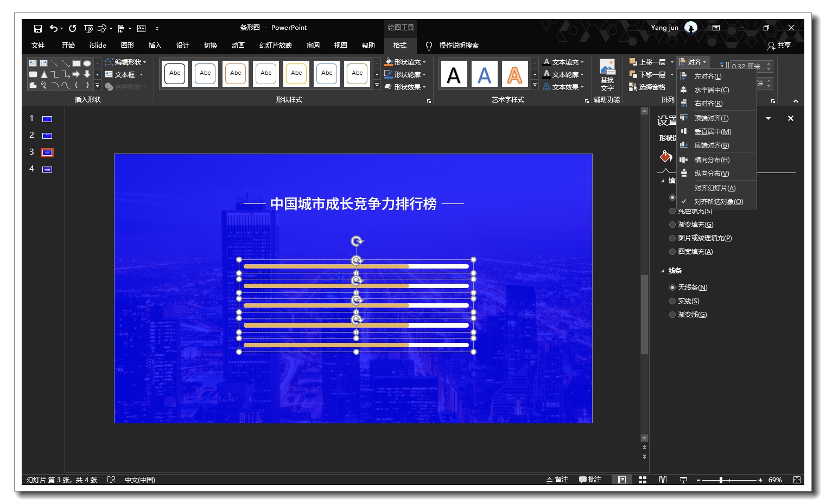Click 操作说明搜索 tell me search box
Viewport: 826px width, 504px height.
[459, 46]
